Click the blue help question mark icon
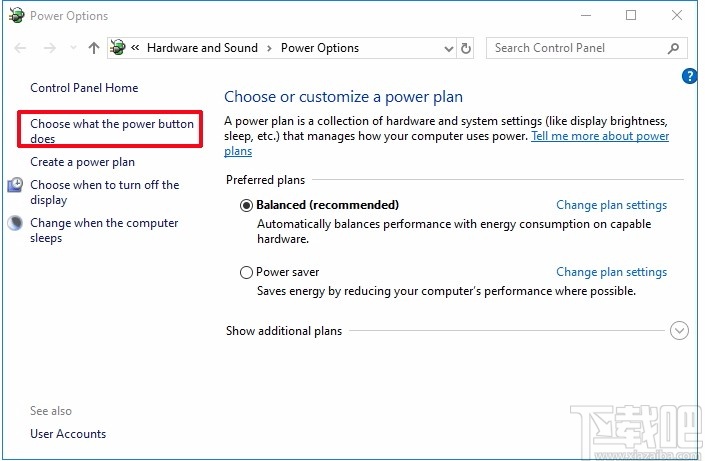 point(689,76)
